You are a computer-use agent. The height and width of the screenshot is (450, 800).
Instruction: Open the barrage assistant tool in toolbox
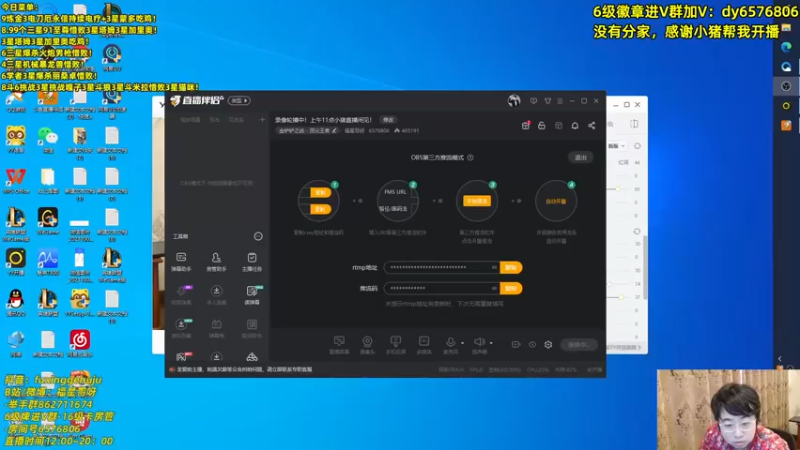pos(181,261)
